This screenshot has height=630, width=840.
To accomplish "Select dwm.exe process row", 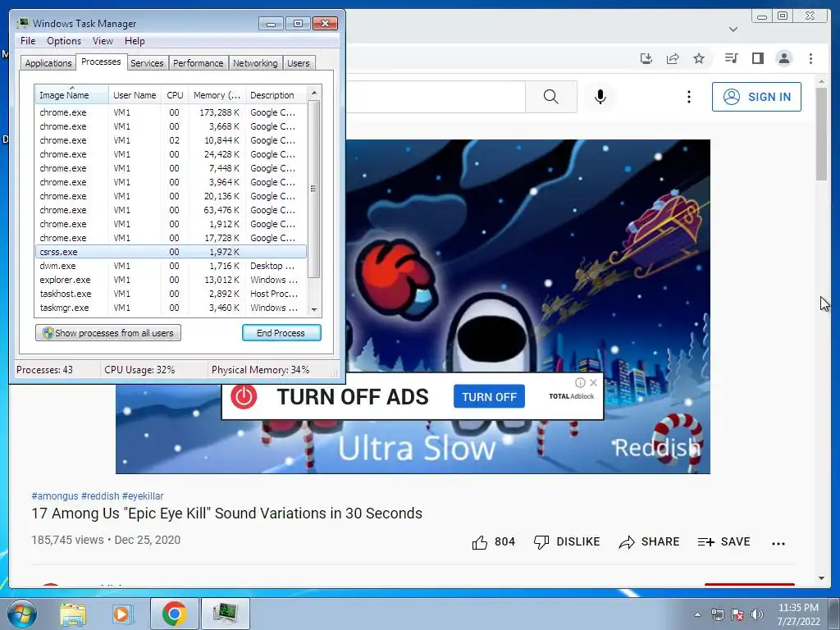I will pos(171,266).
